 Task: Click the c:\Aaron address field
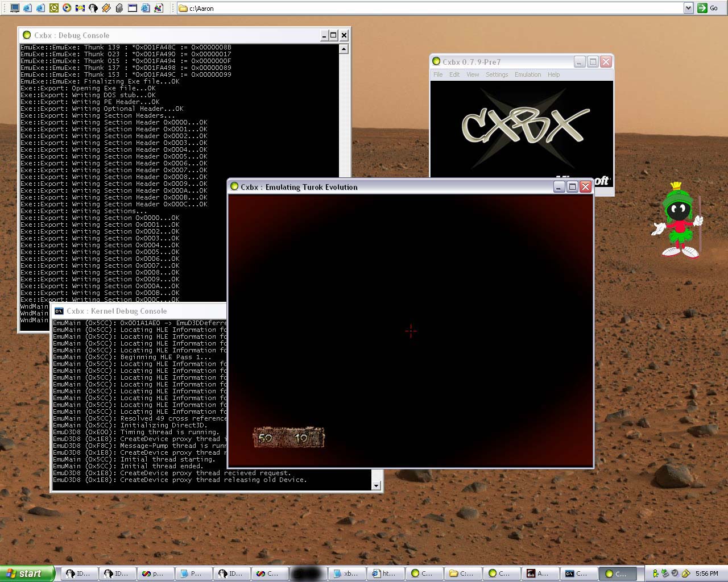(x=435, y=9)
